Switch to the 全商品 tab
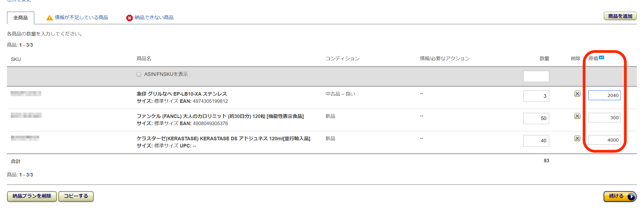This screenshot has height=208, width=644. tap(21, 18)
